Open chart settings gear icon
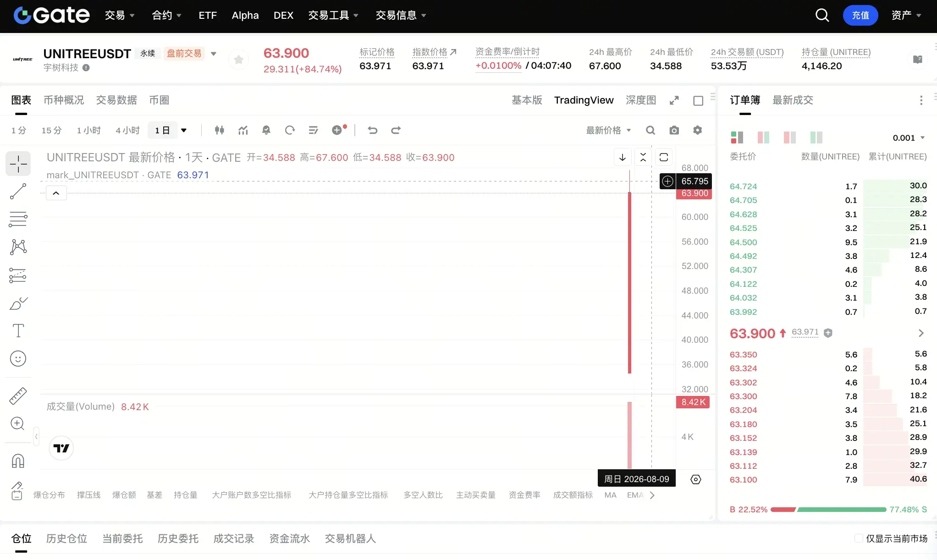 (x=697, y=130)
